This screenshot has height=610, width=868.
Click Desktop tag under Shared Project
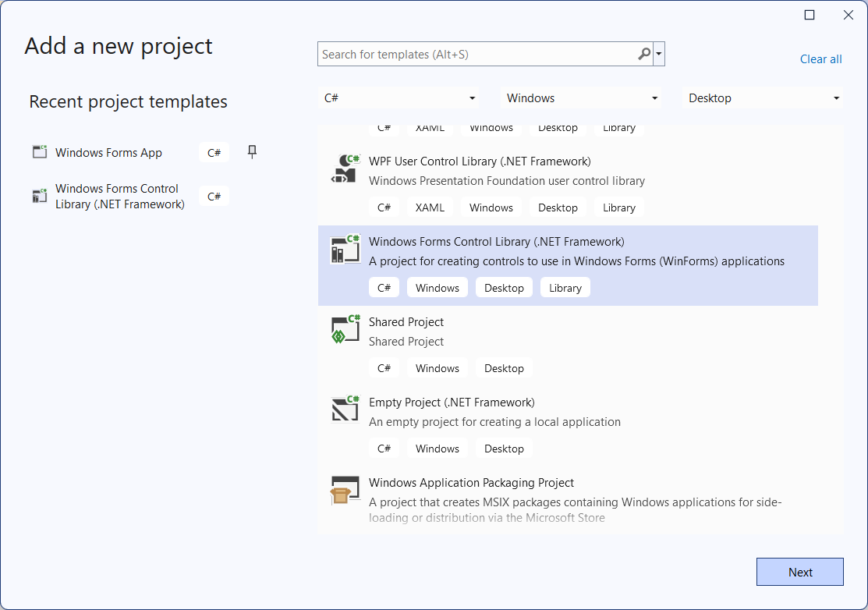[x=504, y=368]
